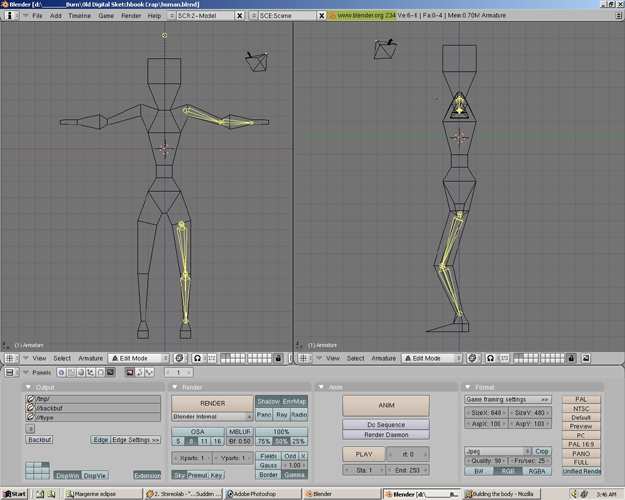
Task: Open the Add menu
Action: [55, 16]
